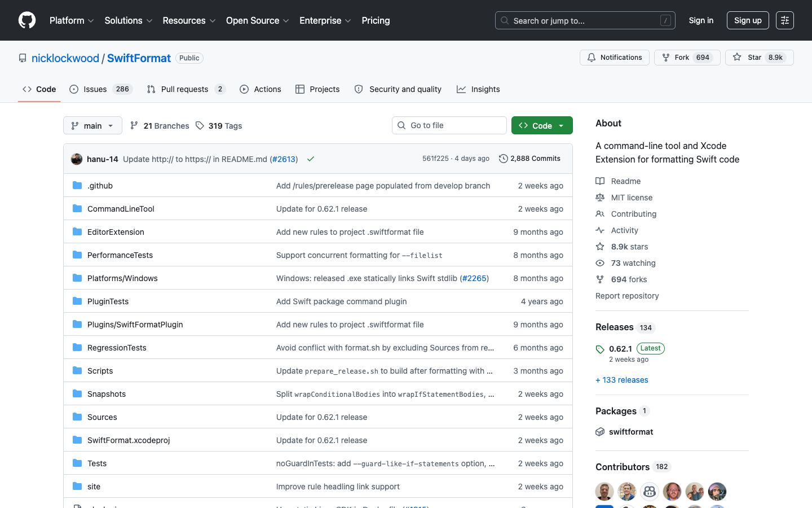
Task: Open pull request #2613 link
Action: (284, 159)
